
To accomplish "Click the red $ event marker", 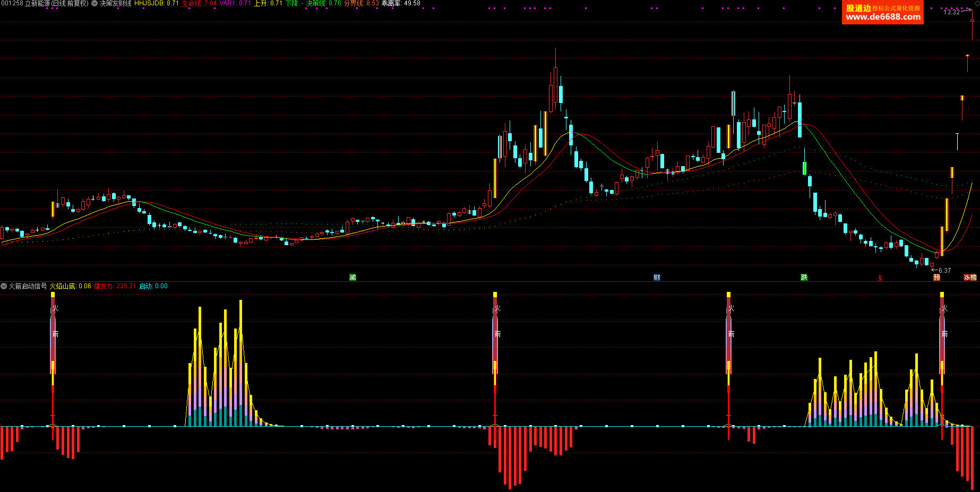I will [x=880, y=278].
